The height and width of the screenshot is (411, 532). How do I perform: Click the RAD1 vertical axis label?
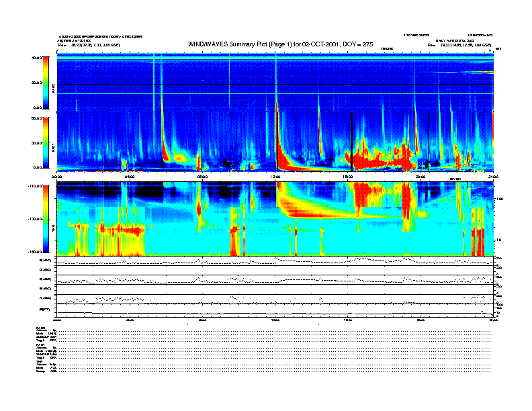pyautogui.click(x=53, y=148)
